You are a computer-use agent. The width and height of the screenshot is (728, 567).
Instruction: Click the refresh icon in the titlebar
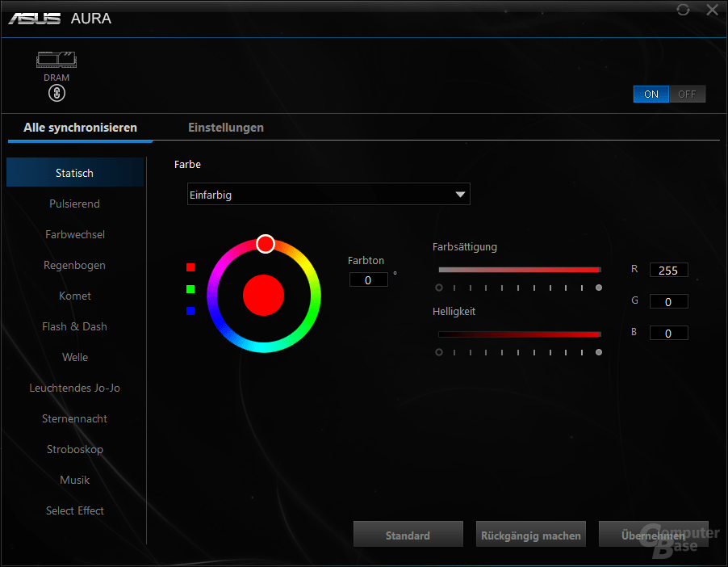pyautogui.click(x=683, y=10)
